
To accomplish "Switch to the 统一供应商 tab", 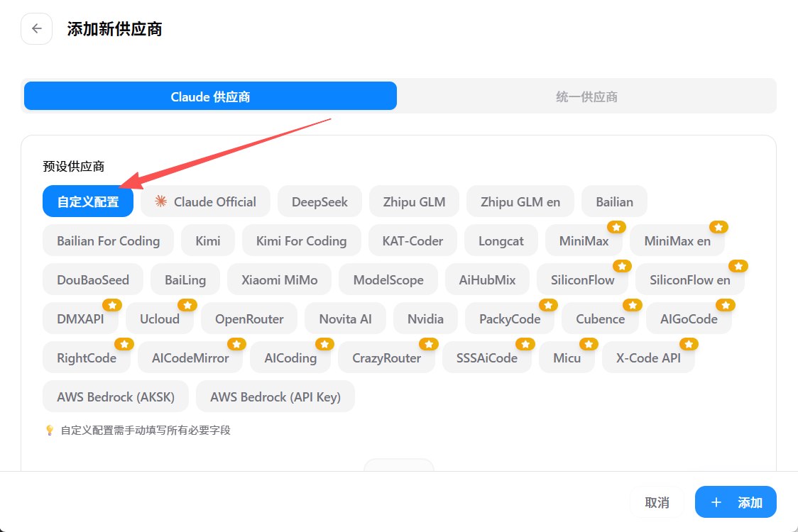I will point(586,96).
